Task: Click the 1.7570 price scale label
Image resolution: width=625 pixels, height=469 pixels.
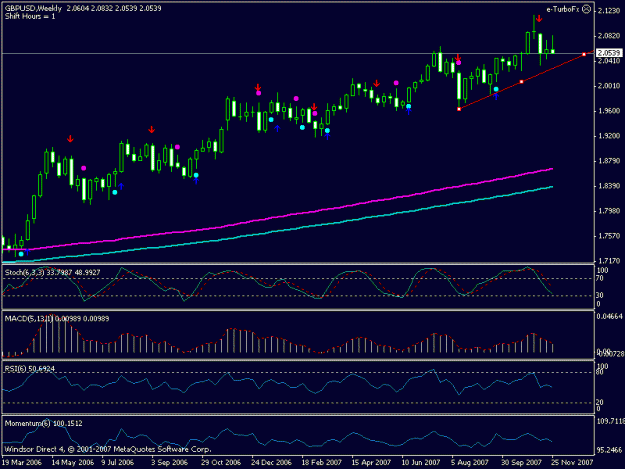Action: [x=609, y=236]
